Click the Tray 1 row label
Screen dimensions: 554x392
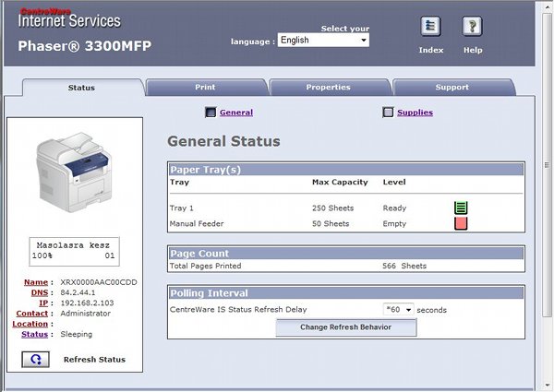pyautogui.click(x=182, y=208)
